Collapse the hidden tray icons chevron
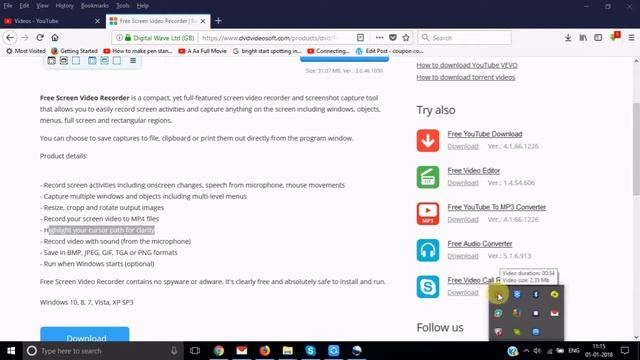640x360 pixels. [527, 351]
